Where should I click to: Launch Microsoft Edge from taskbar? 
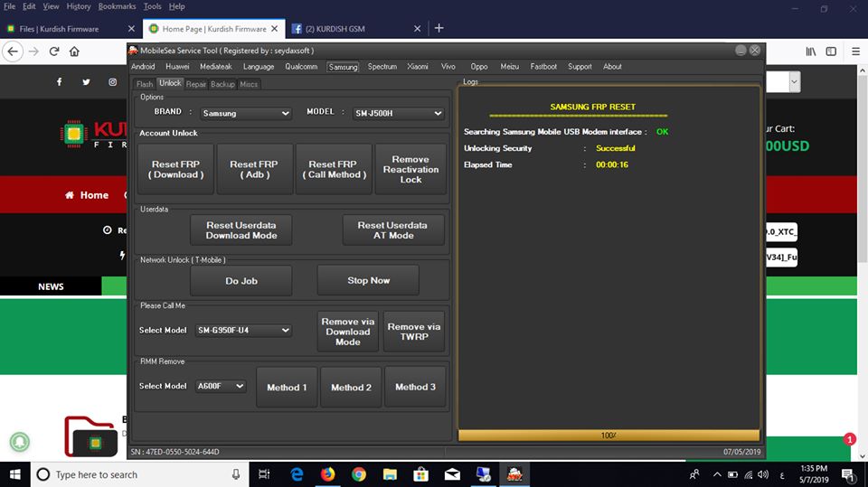tap(297, 474)
